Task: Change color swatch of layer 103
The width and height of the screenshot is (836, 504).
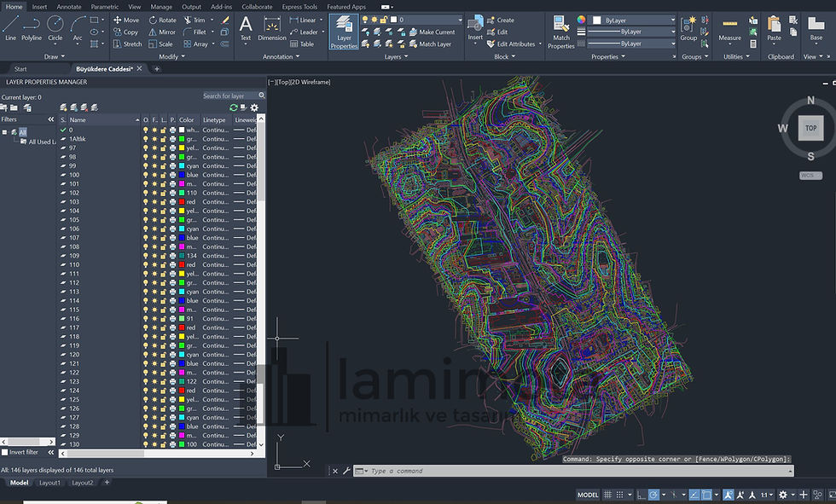Action: click(182, 202)
